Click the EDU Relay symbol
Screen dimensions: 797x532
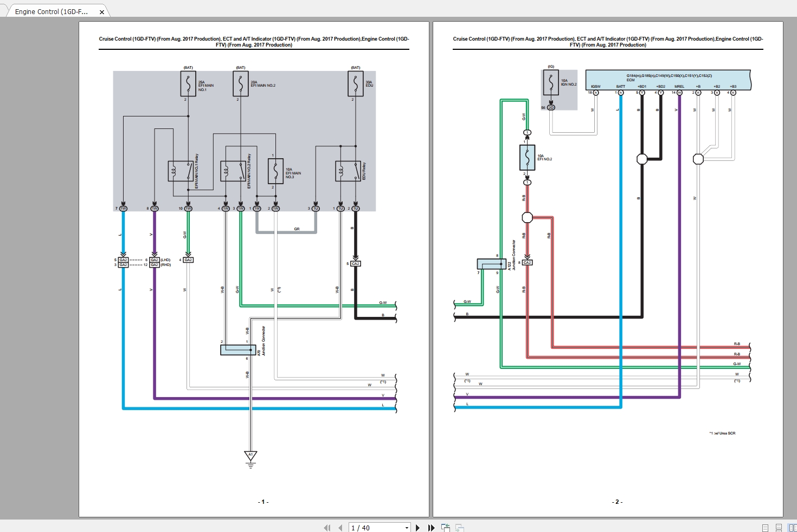[348, 171]
